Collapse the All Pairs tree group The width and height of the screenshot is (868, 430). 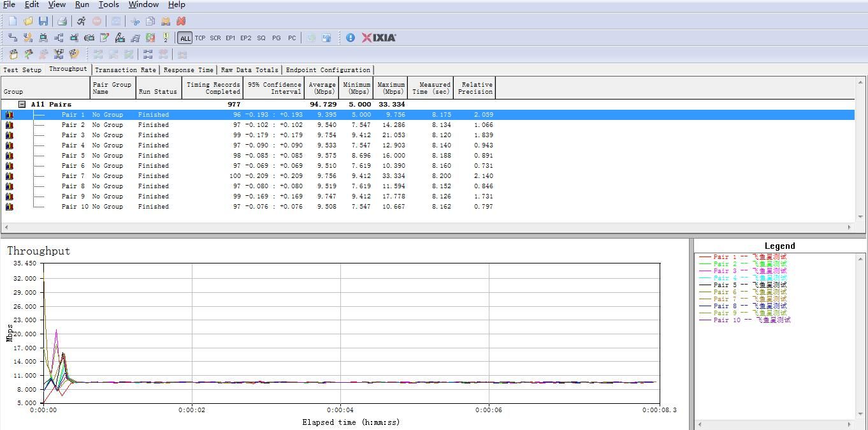click(22, 104)
